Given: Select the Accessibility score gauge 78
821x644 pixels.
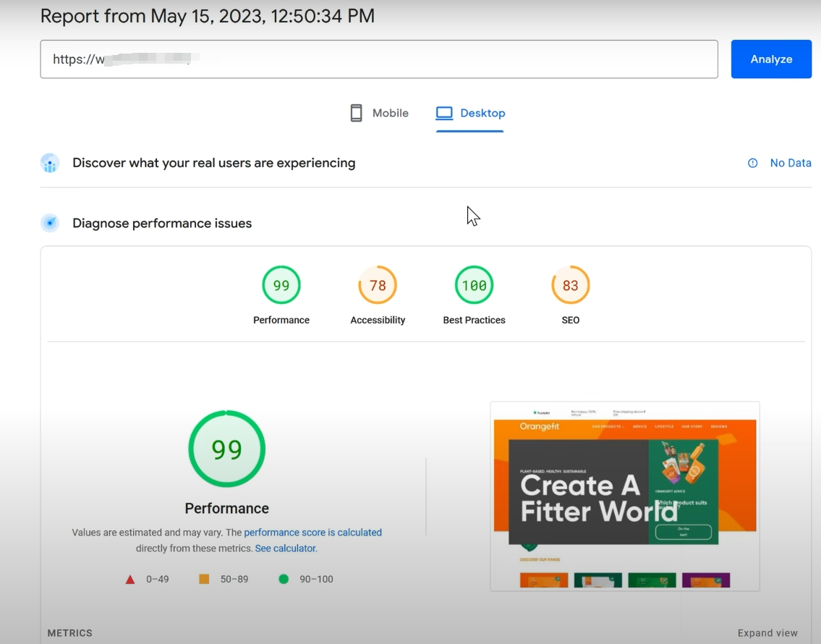Looking at the screenshot, I should (x=378, y=286).
